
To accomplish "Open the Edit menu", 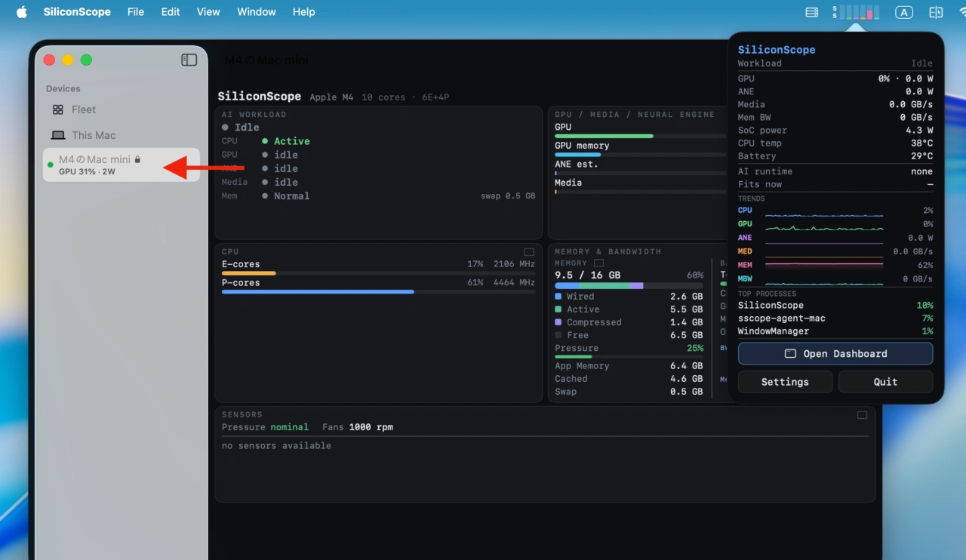I will click(x=171, y=12).
